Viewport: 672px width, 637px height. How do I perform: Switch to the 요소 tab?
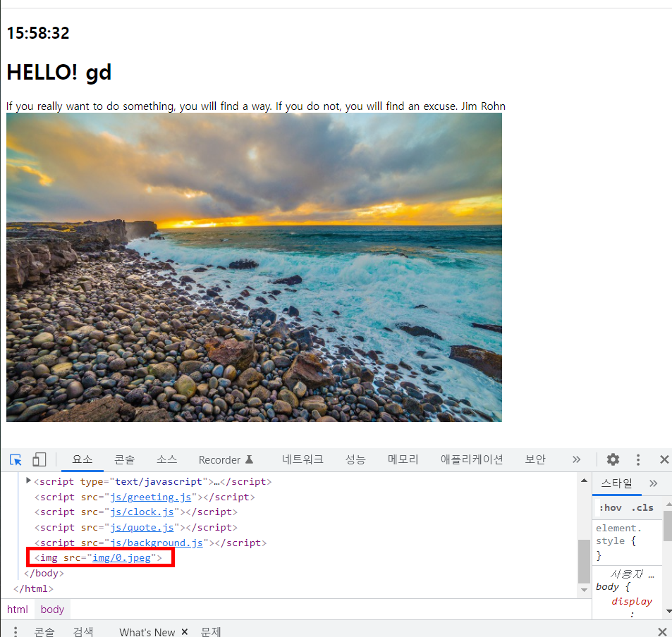pos(83,459)
